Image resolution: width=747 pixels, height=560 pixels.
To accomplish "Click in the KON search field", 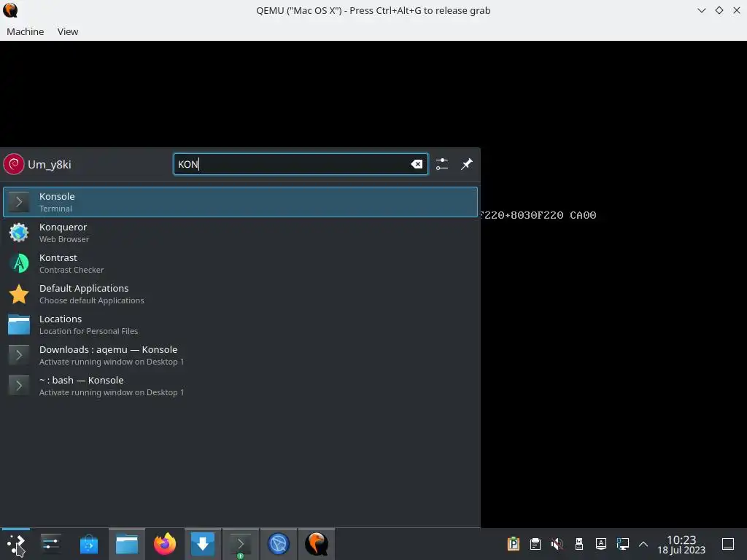I will [301, 164].
